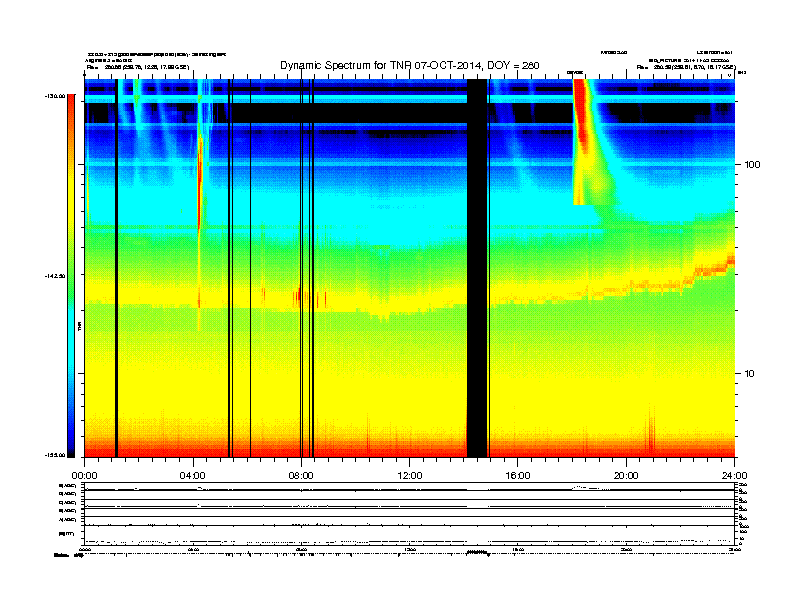The width and height of the screenshot is (792, 612).
Task: Click the 00:00 time axis label
Action: 84,476
